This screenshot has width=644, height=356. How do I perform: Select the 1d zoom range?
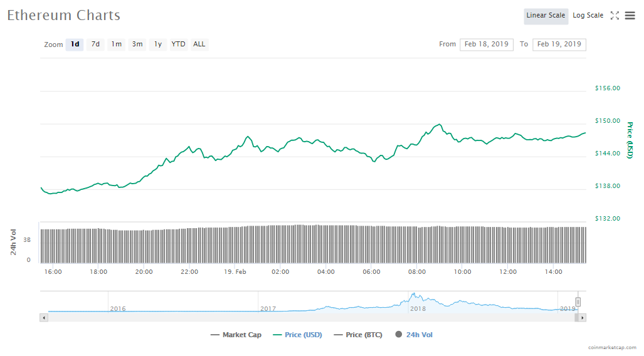[x=75, y=45]
